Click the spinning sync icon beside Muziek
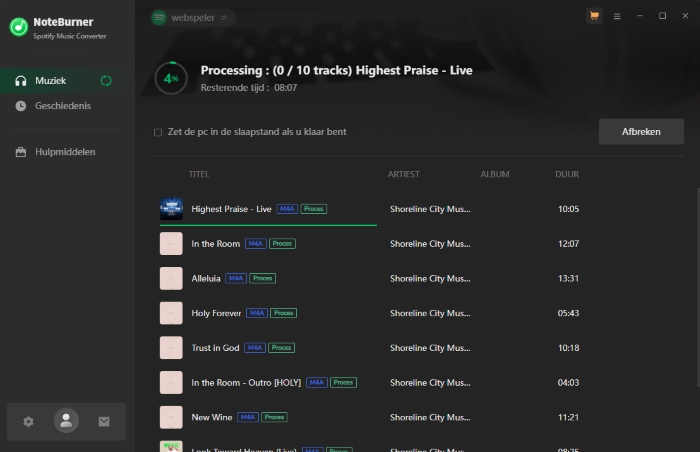The width and height of the screenshot is (700, 452). click(106, 81)
